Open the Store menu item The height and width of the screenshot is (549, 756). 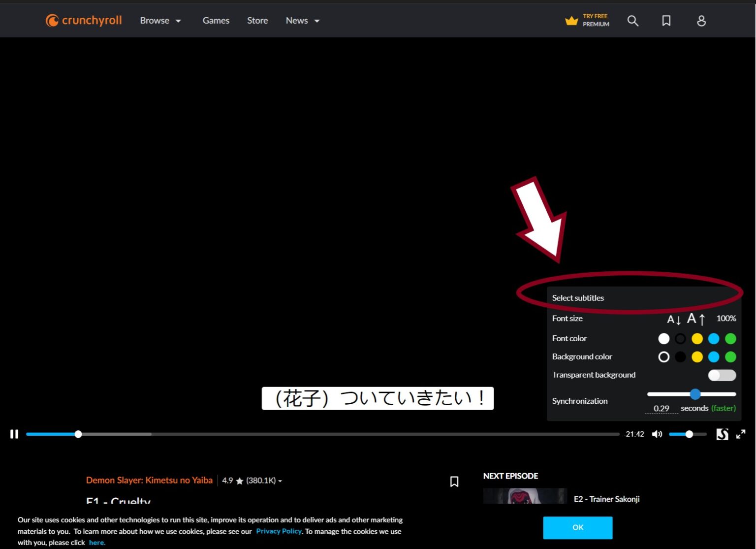(x=257, y=21)
